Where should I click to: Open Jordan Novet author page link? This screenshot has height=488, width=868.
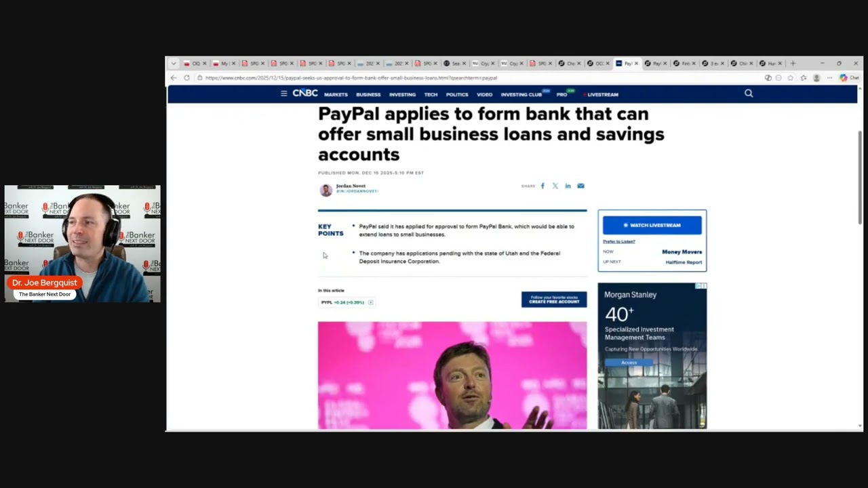351,186
